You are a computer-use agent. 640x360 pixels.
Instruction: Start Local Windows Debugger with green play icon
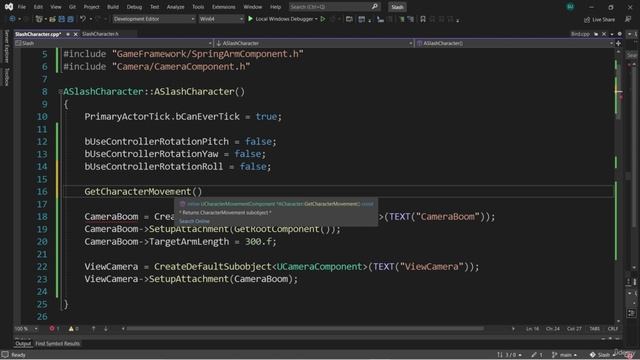click(250, 19)
